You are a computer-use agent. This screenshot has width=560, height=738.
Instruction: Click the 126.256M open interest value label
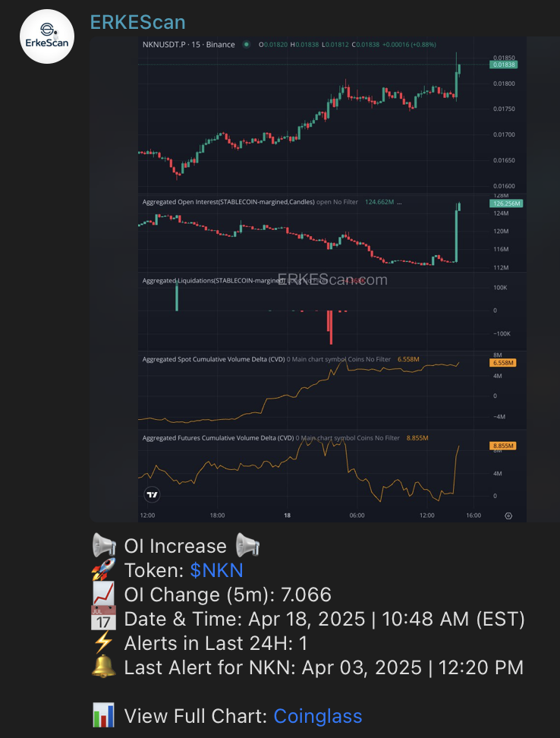(x=504, y=203)
